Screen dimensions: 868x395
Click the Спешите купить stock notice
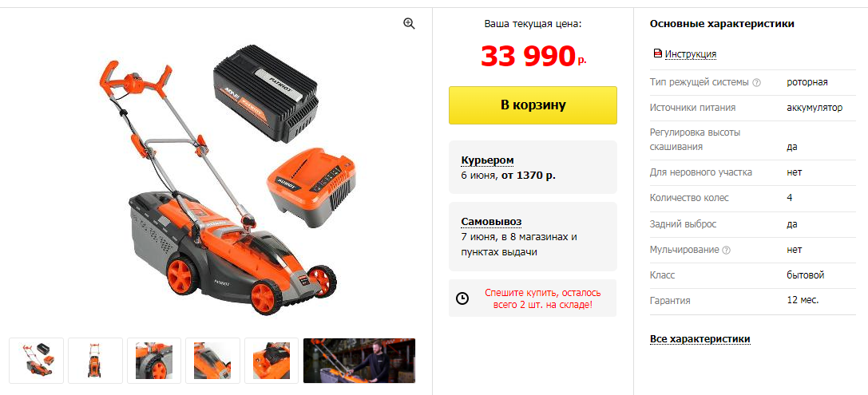(542, 298)
